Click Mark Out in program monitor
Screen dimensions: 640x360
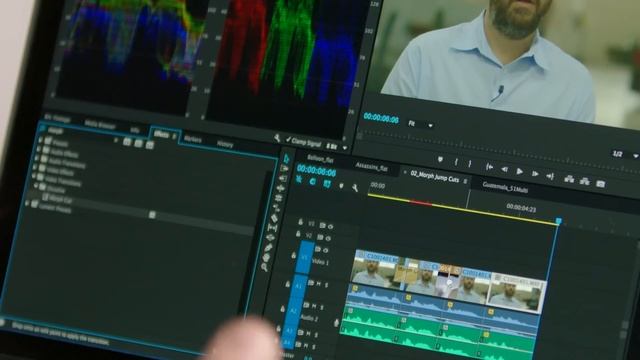pyautogui.click(x=470, y=164)
